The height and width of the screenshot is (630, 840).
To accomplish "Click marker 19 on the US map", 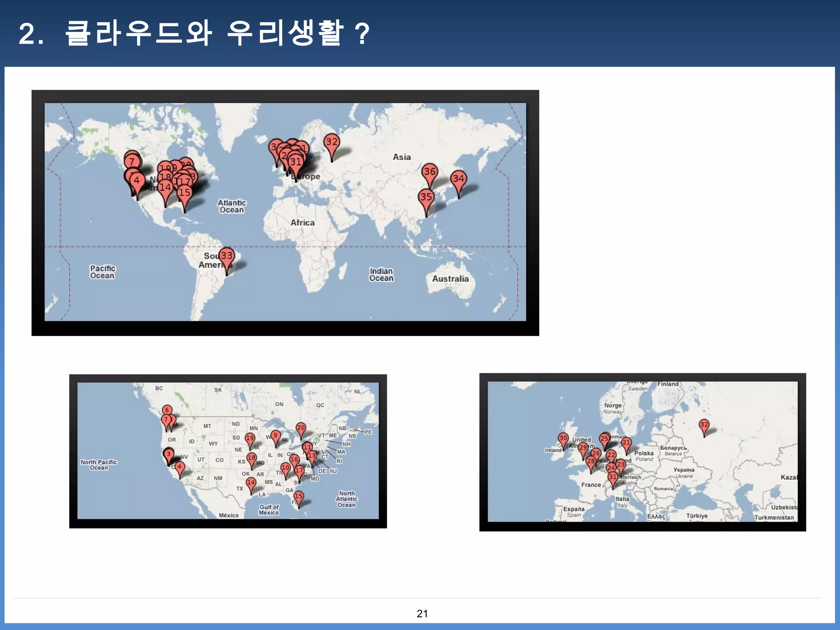I will (x=250, y=438).
